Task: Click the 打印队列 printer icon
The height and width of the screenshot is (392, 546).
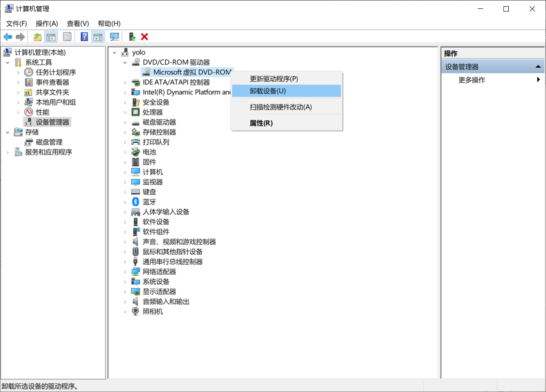Action: 136,142
